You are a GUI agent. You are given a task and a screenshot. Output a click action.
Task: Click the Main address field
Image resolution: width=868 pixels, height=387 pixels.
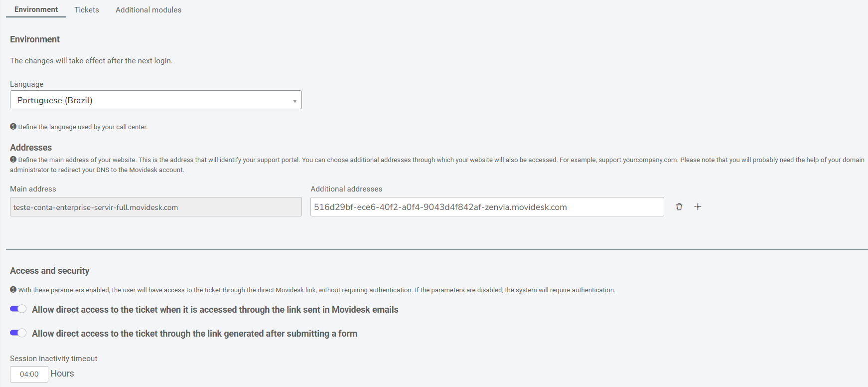pos(156,207)
